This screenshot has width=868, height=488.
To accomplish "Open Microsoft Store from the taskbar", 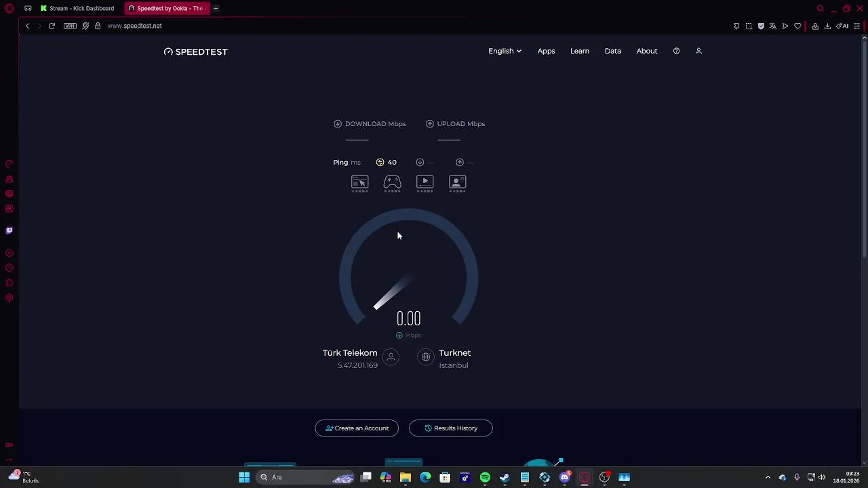I will point(446,477).
